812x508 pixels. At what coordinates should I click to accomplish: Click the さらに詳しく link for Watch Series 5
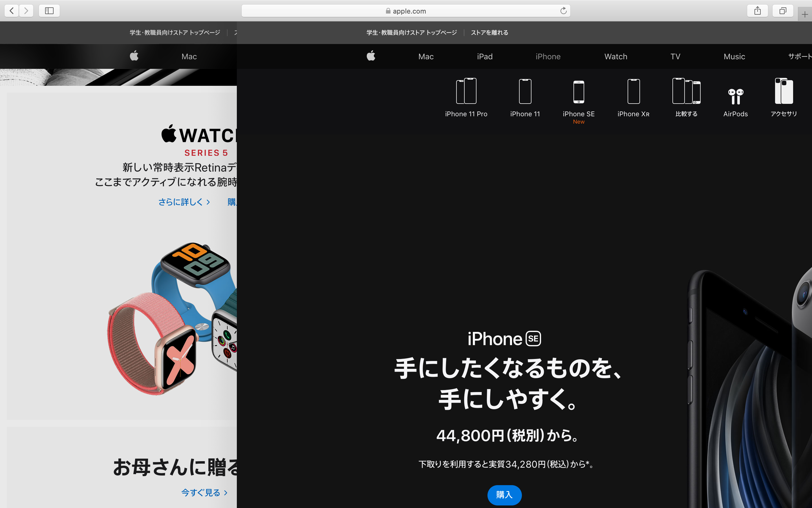[184, 202]
